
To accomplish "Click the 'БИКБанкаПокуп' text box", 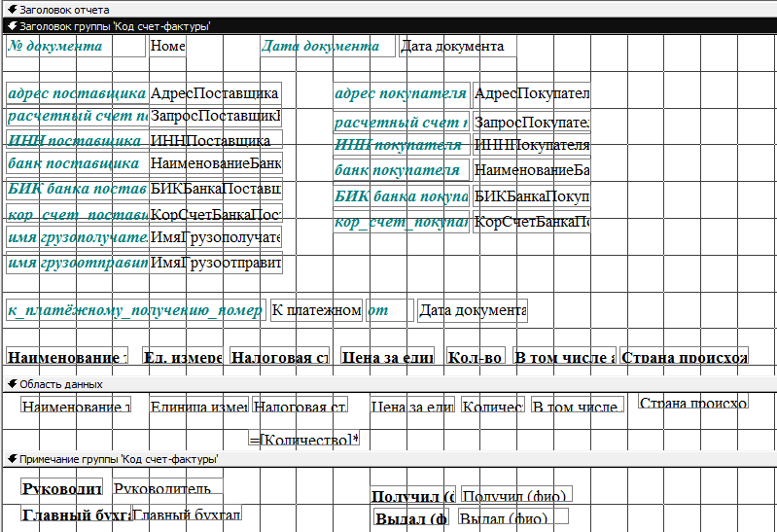I will click(532, 196).
